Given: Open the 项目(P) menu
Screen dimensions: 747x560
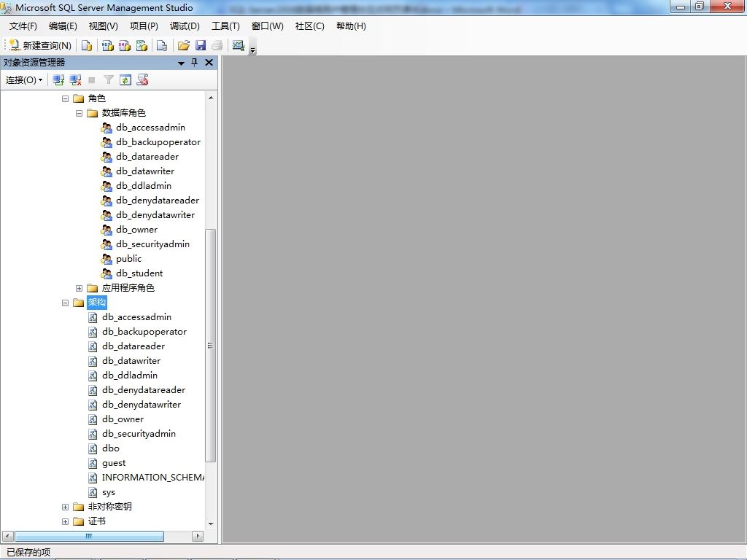Looking at the screenshot, I should pyautogui.click(x=144, y=26).
